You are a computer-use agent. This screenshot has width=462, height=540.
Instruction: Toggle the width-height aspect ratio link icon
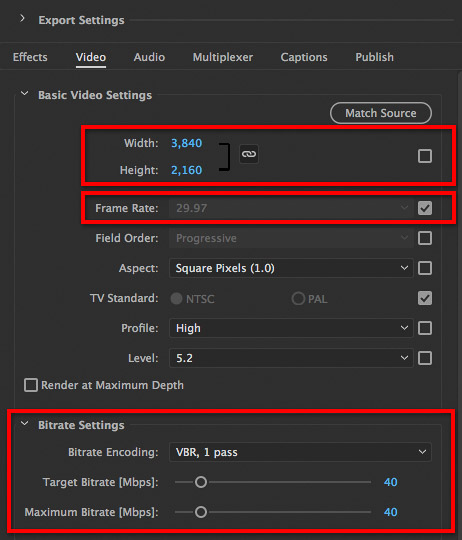point(249,154)
